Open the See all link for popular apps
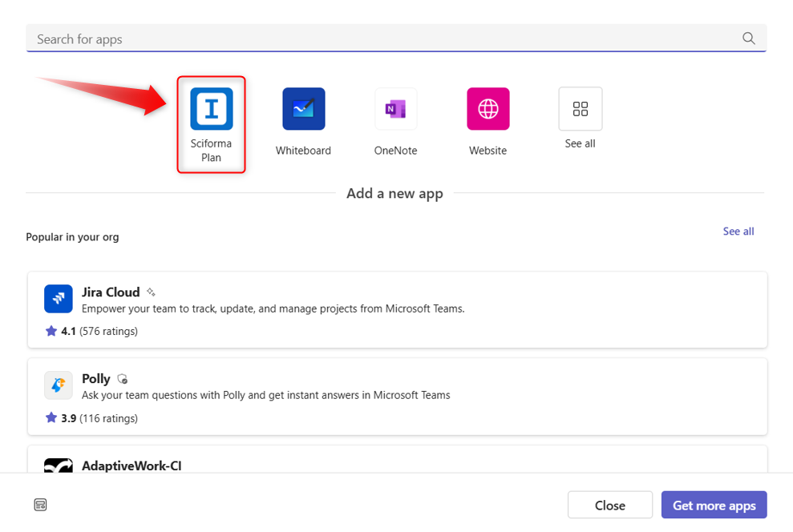This screenshot has width=793, height=532. [738, 232]
